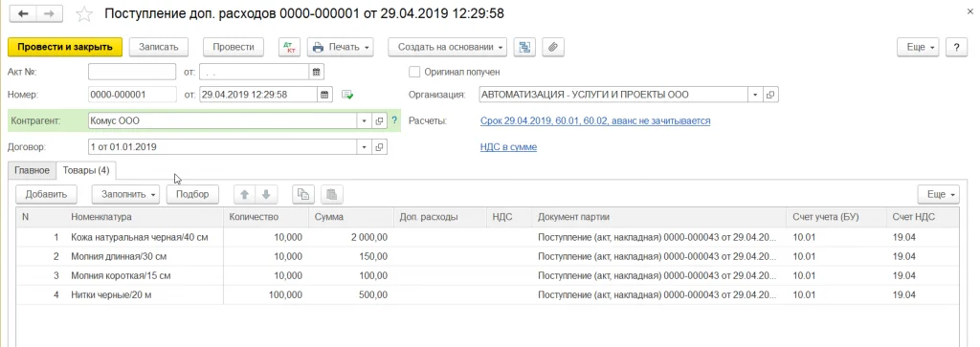Click the Доп. расходы column header

439,217
